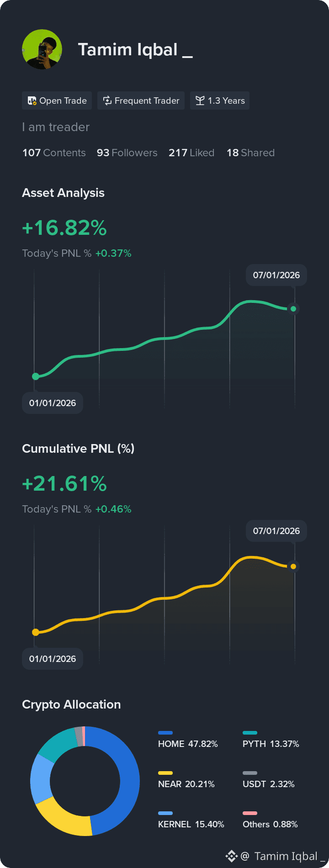Select the yellow Cumulative PNL start point dot
Image resolution: width=329 pixels, height=868 pixels.
[36, 632]
